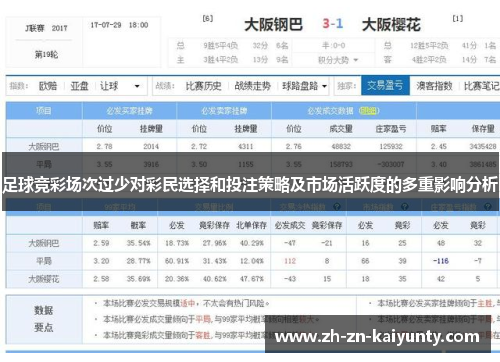Click 大阪钢巴 storage value 3435428

click(x=483, y=146)
